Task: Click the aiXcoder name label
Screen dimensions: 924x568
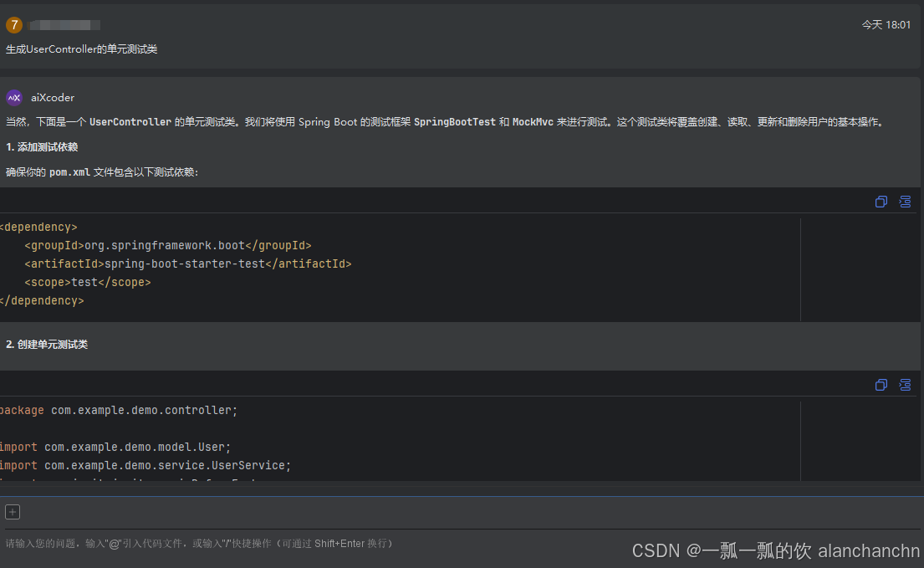Action: coord(53,98)
